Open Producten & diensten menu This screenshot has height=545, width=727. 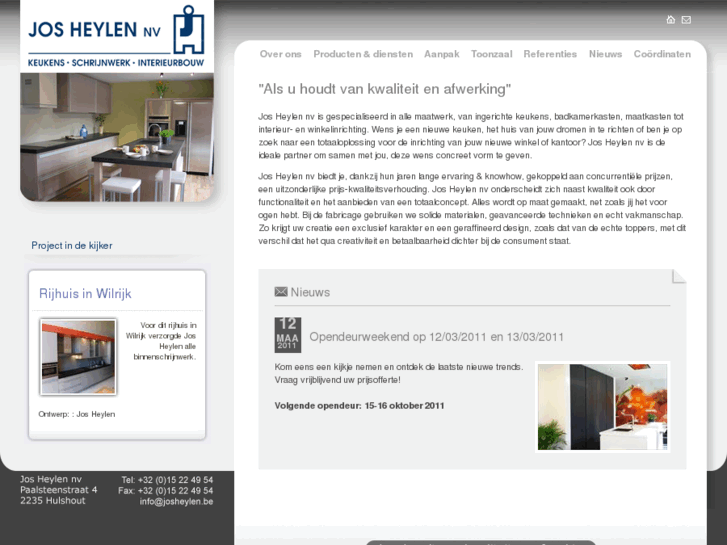363,54
